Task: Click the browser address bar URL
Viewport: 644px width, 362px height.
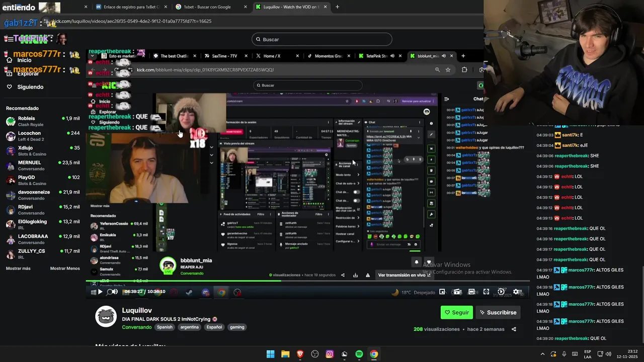Action: (131, 21)
